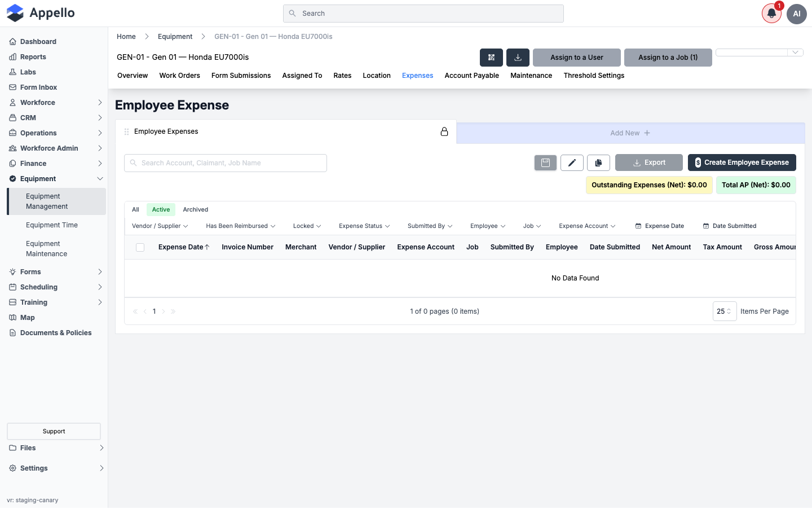812x518 pixels.
Task: Click the lock icon on Employee Expenses
Action: pyautogui.click(x=444, y=131)
